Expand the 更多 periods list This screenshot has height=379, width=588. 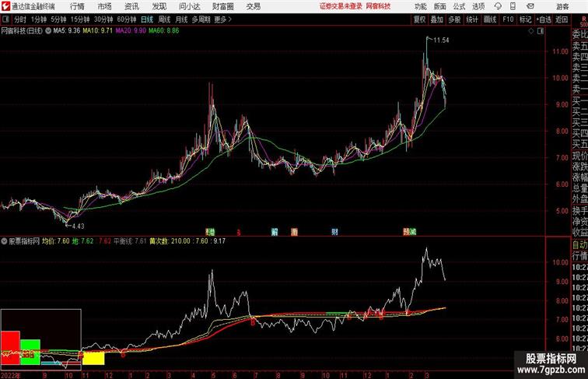pyautogui.click(x=222, y=19)
